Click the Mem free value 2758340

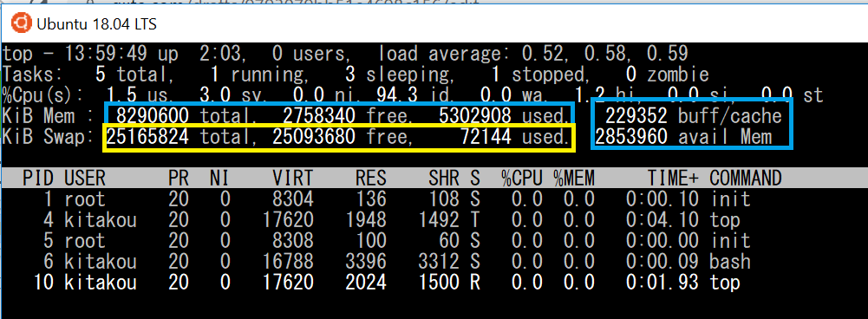(x=319, y=116)
